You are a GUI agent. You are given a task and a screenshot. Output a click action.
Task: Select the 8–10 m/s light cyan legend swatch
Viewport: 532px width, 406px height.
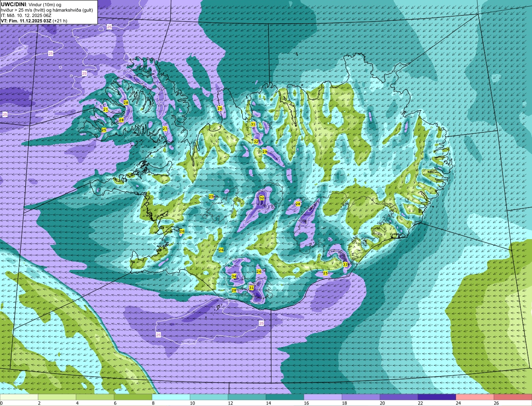coord(171,397)
